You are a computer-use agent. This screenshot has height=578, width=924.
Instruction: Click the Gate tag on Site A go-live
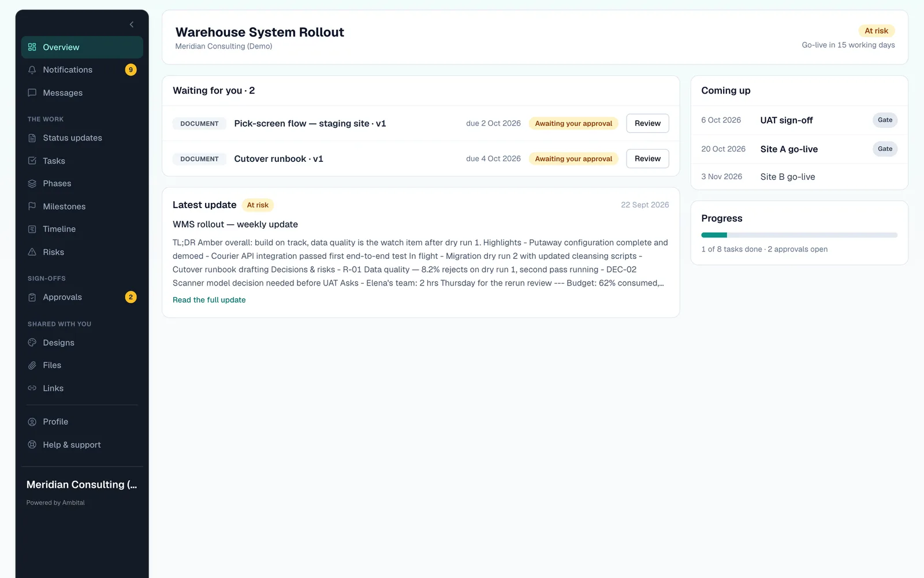pos(885,149)
